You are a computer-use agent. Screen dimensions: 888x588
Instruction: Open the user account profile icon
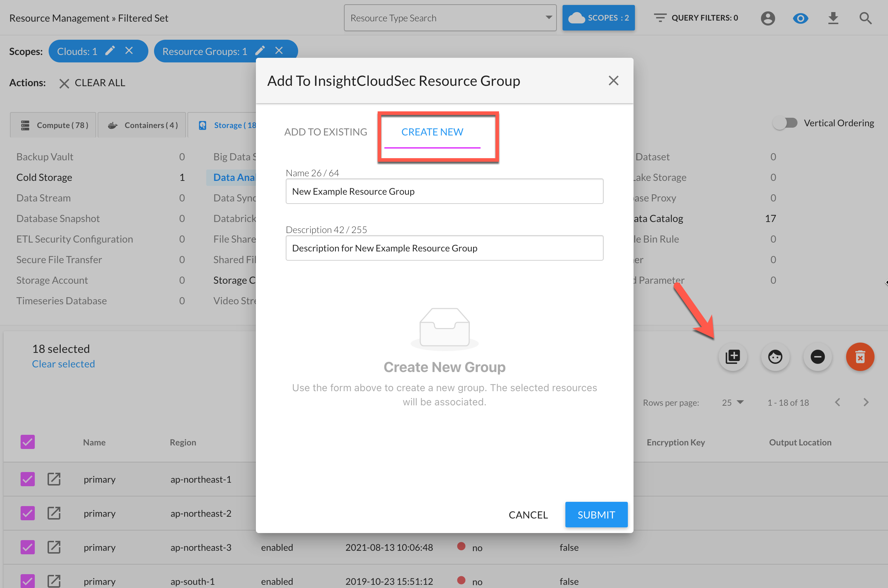pos(768,18)
